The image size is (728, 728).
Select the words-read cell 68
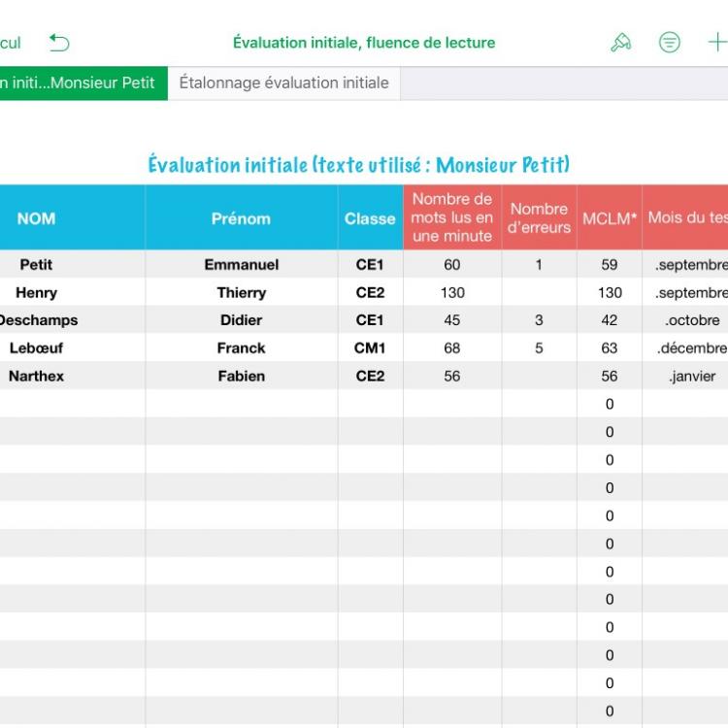coord(452,347)
